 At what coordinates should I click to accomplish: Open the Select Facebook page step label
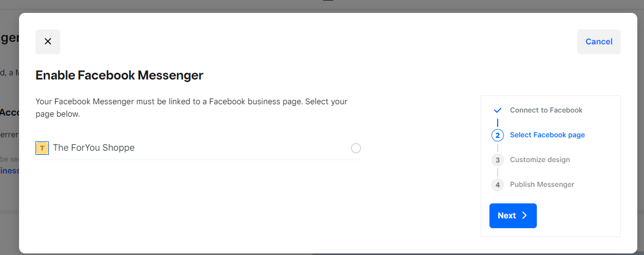[547, 135]
